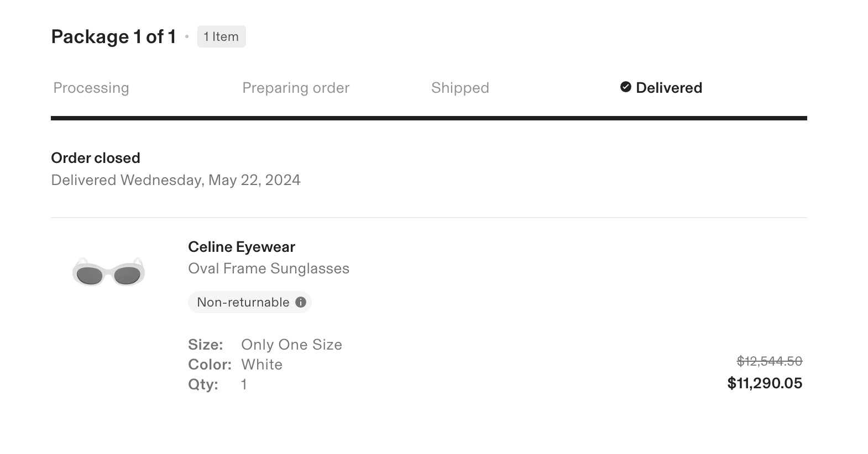Select the Delivered status label
This screenshot has height=454, width=868.
pyautogui.click(x=669, y=88)
